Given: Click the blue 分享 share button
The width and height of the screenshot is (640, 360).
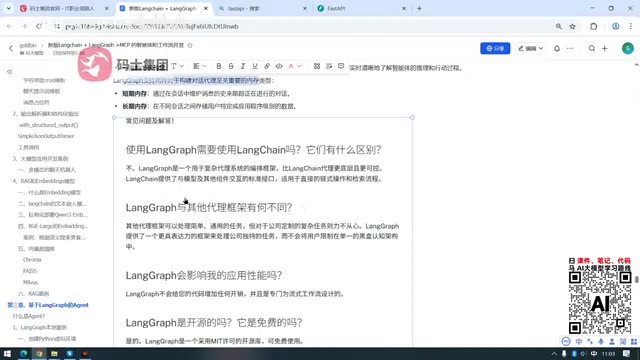Looking at the screenshot, I should pyautogui.click(x=495, y=48).
